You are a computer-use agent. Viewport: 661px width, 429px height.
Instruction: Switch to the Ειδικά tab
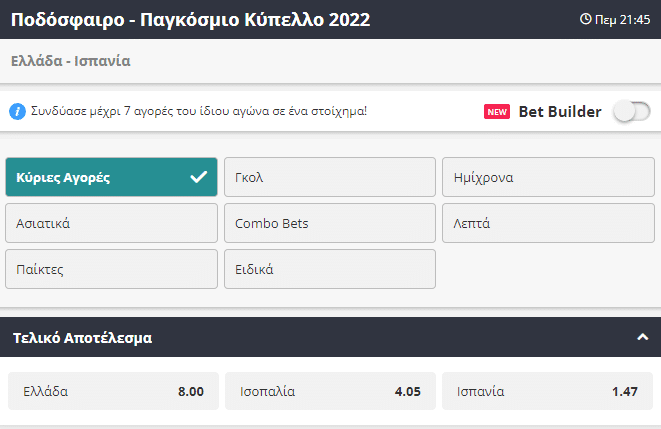329,269
